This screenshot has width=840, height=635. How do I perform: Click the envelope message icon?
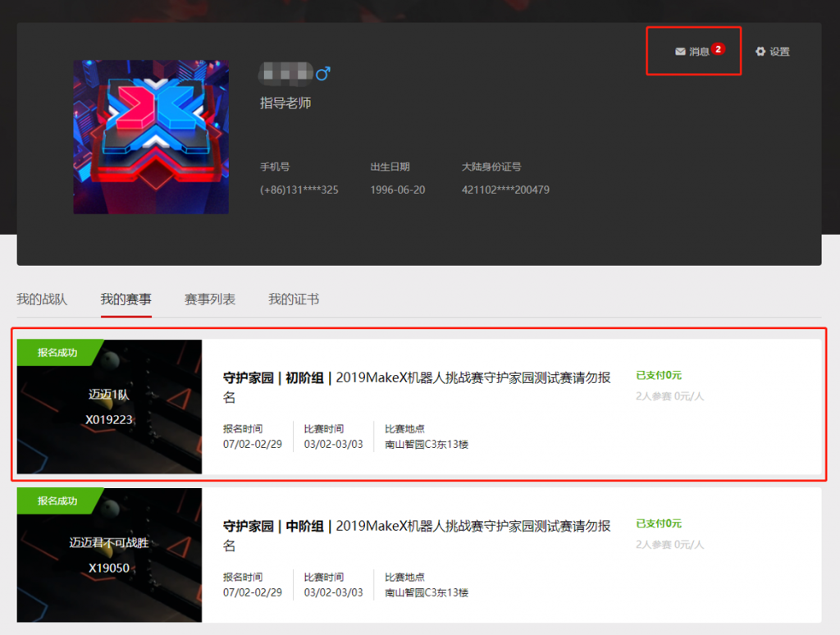tap(680, 52)
